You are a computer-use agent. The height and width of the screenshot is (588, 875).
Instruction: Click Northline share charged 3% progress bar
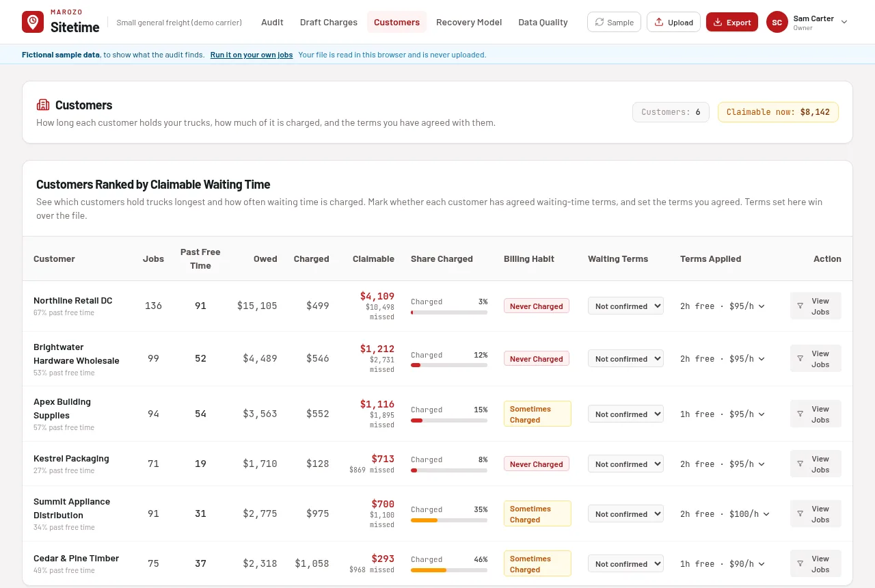(x=449, y=312)
